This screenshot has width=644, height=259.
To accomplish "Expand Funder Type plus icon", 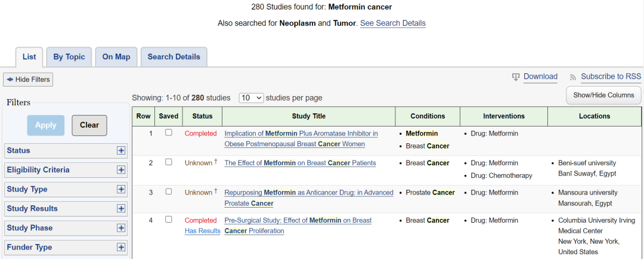I will (x=120, y=247).
